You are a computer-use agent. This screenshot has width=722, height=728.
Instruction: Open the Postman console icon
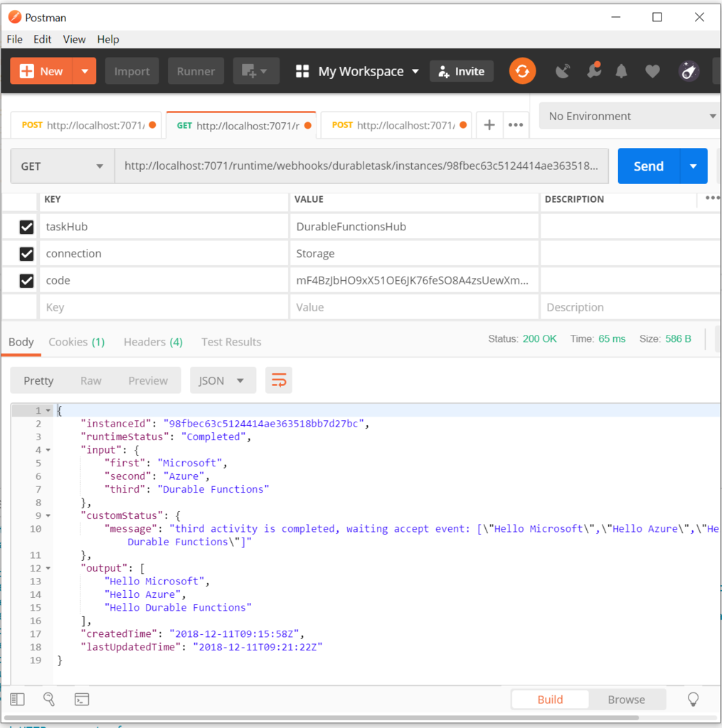pos(82,700)
